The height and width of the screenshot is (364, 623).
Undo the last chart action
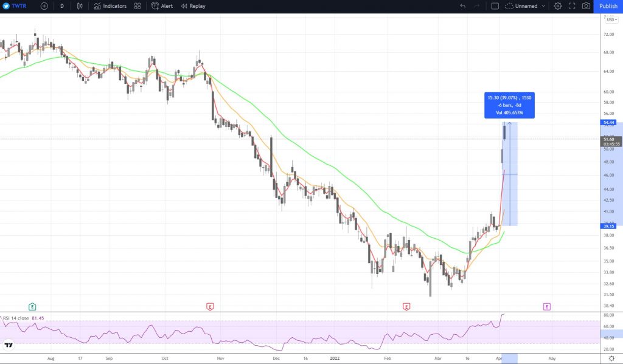[x=462, y=6]
